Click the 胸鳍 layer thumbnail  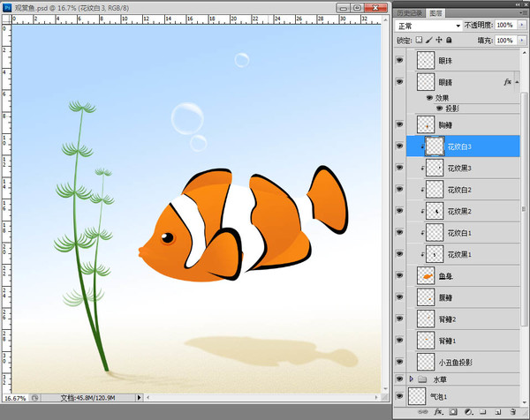pos(426,125)
